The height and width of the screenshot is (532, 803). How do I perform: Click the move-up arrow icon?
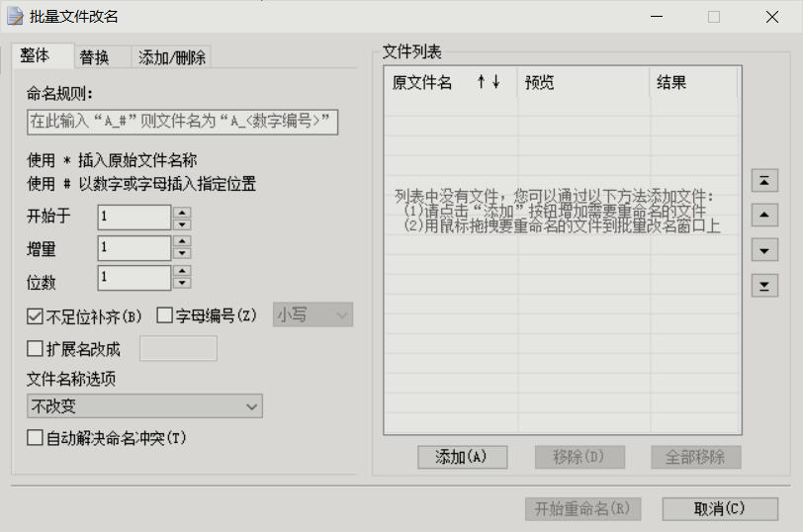click(x=764, y=216)
